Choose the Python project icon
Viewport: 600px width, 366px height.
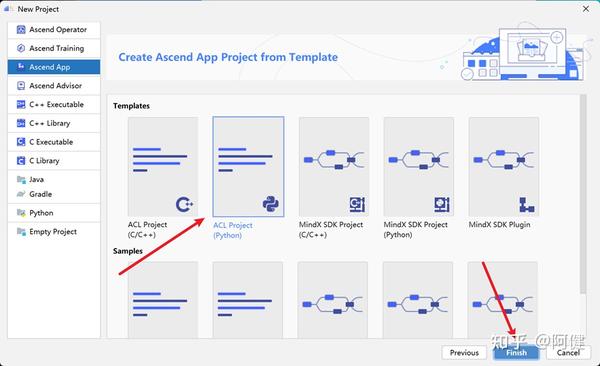pyautogui.click(x=21, y=213)
